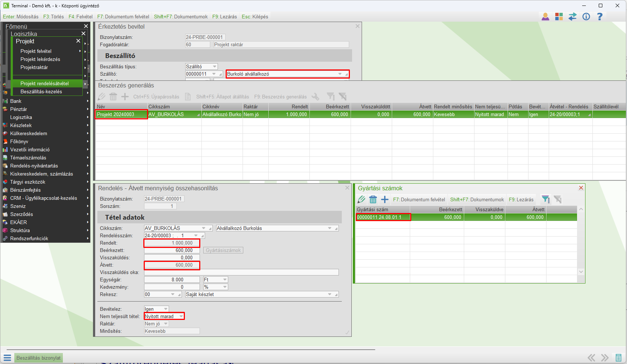Click F9: Lezárás in Gyártási számok toolbar
This screenshot has width=627, height=364.
coord(521,199)
